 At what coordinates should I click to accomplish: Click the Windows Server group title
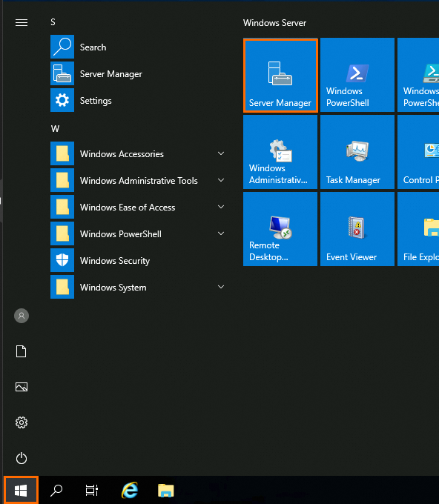[274, 23]
